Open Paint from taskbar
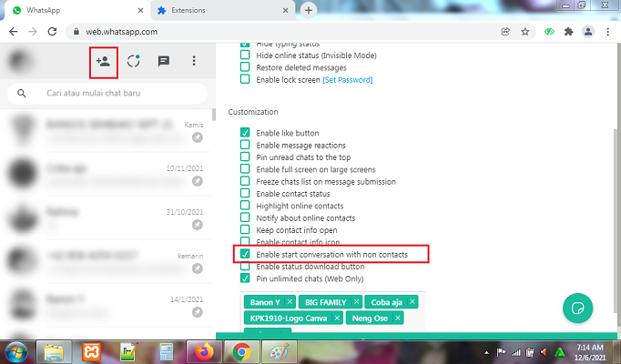Viewport: 621px width, 364px height. 279,351
